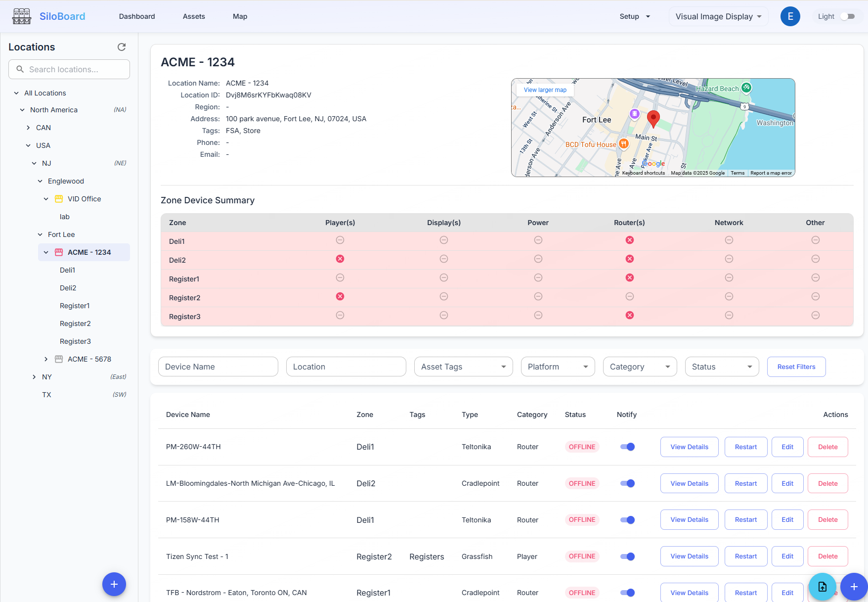Select Register3 in location tree
This screenshot has width=868, height=602.
click(75, 341)
